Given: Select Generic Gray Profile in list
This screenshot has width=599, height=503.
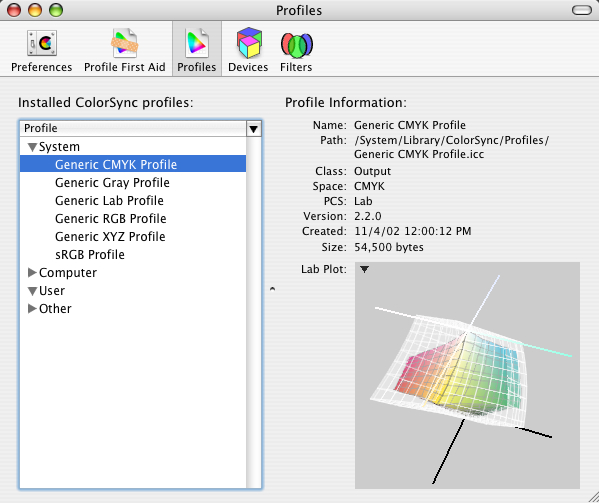Looking at the screenshot, I should click(x=112, y=183).
